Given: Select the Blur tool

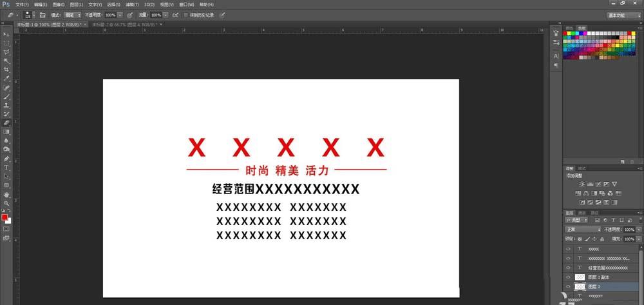Looking at the screenshot, I should tap(6, 141).
